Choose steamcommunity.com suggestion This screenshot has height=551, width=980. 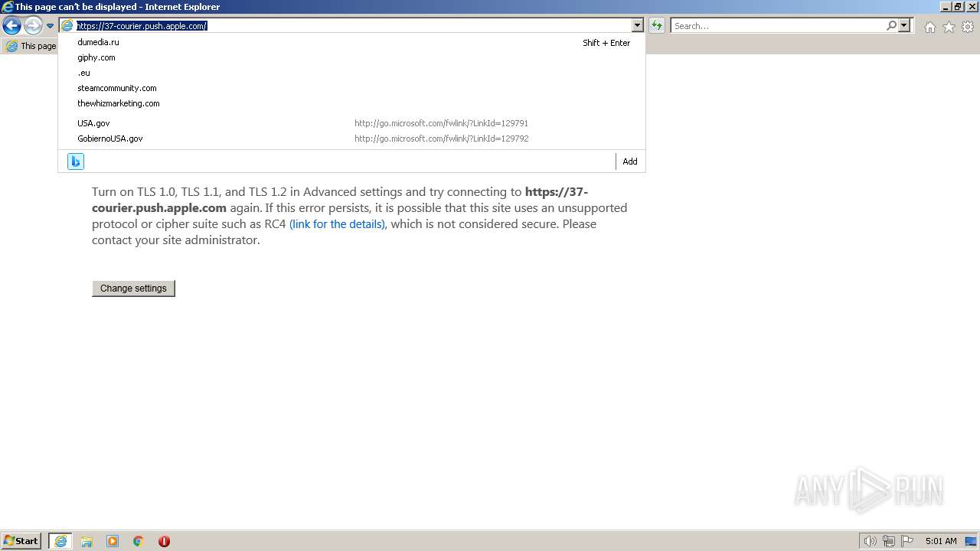click(352, 88)
